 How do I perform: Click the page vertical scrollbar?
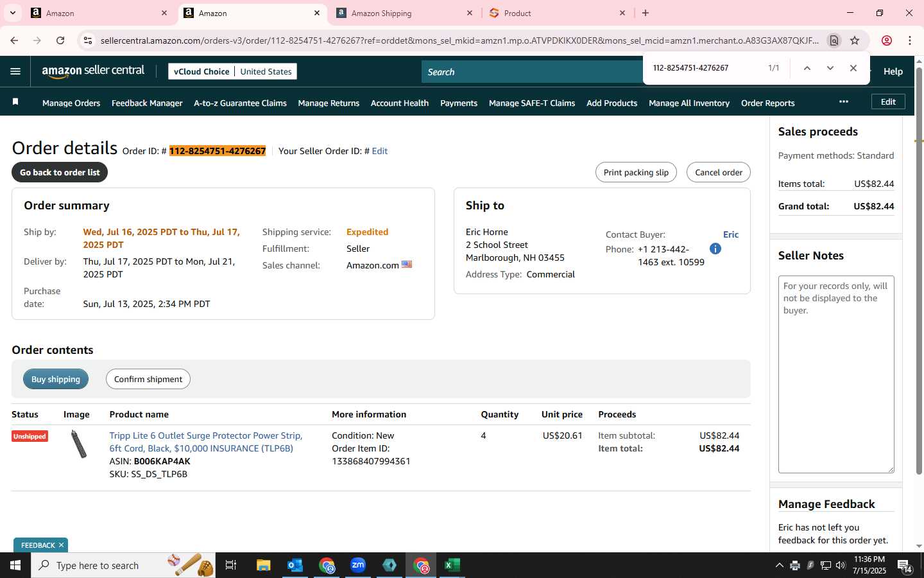pos(919,270)
